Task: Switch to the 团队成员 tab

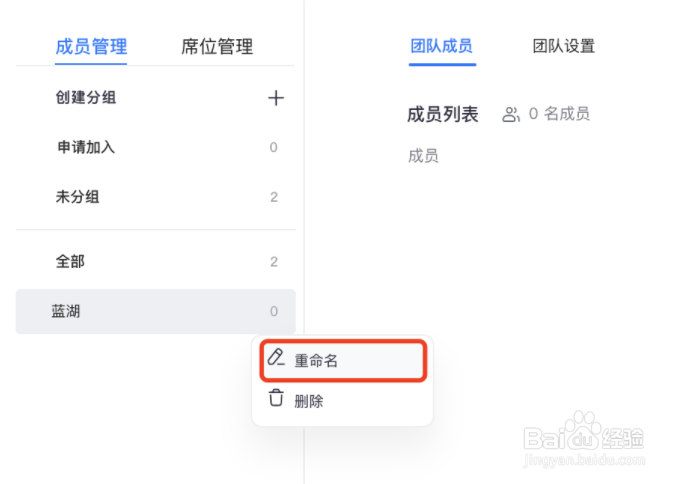Action: tap(442, 46)
